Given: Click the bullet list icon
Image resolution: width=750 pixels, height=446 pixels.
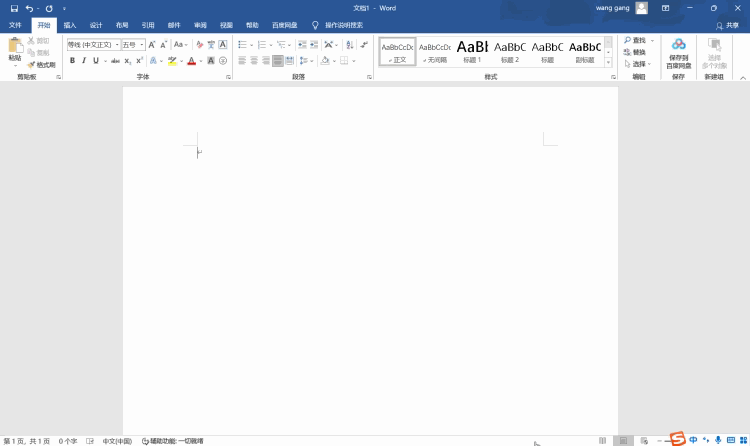Looking at the screenshot, I should (x=242, y=45).
